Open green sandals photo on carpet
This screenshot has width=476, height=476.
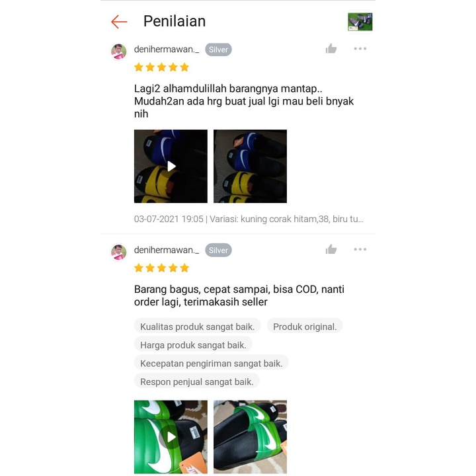(250, 437)
